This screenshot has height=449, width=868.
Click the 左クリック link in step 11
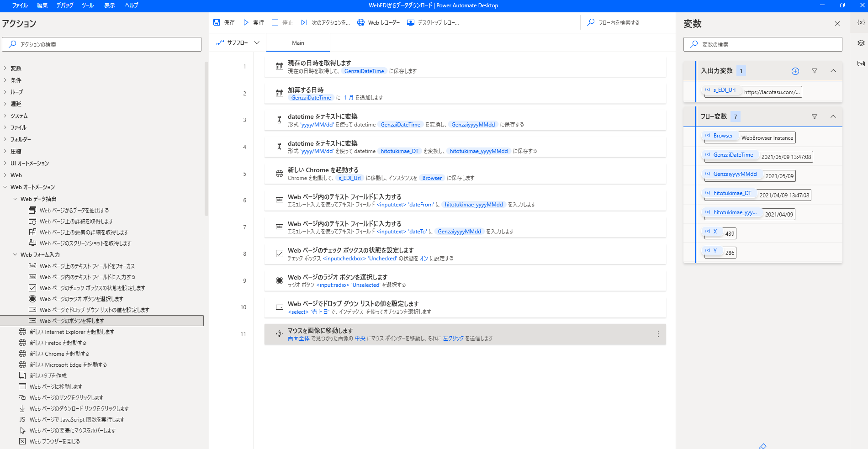coord(453,338)
